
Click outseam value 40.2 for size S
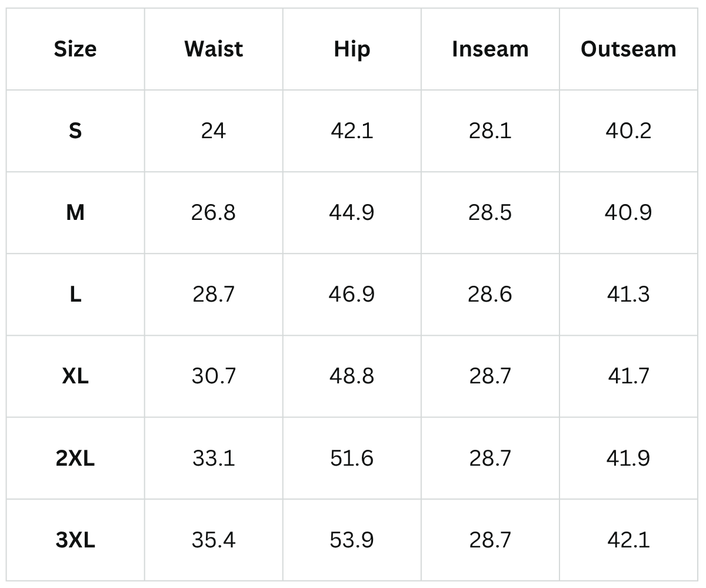(x=628, y=131)
